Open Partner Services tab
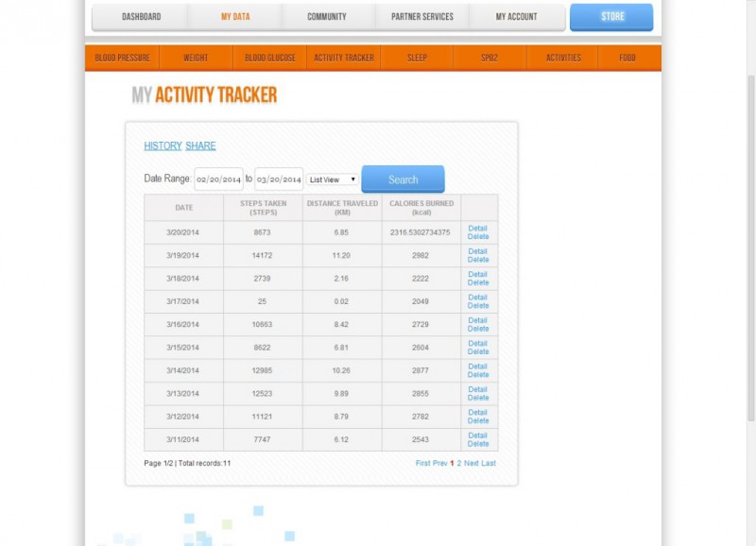The image size is (756, 546). (x=422, y=17)
